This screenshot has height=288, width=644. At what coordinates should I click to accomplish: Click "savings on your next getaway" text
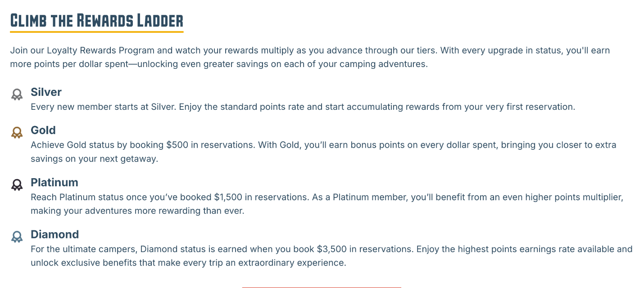(x=95, y=159)
